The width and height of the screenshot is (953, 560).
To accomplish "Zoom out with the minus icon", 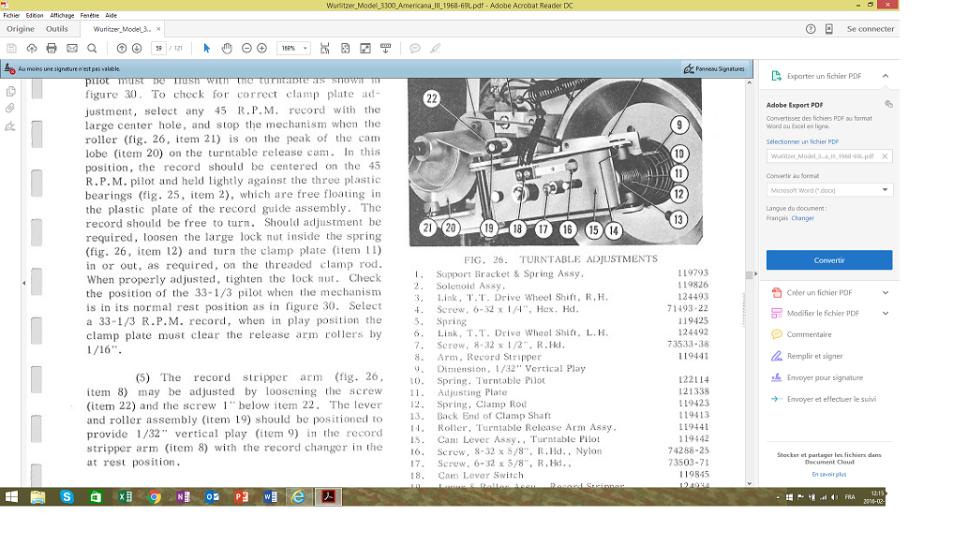I will [246, 48].
